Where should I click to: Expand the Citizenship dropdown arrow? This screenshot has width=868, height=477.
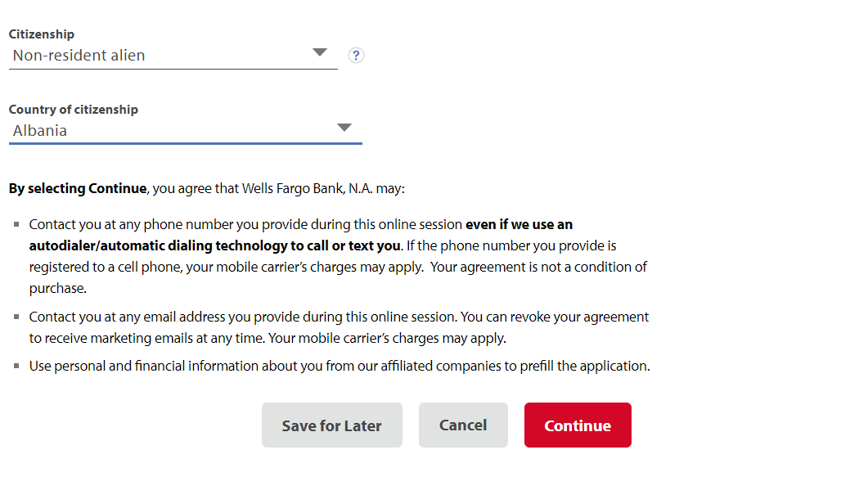tap(319, 52)
